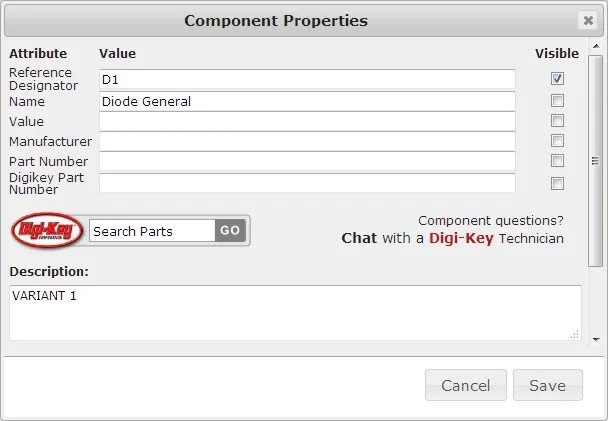608x421 pixels.
Task: Click the scrollbar down arrow
Action: tap(596, 340)
